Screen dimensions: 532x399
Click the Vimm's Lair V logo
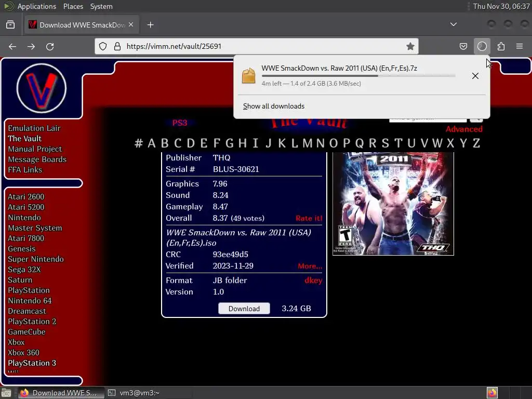[x=42, y=88]
